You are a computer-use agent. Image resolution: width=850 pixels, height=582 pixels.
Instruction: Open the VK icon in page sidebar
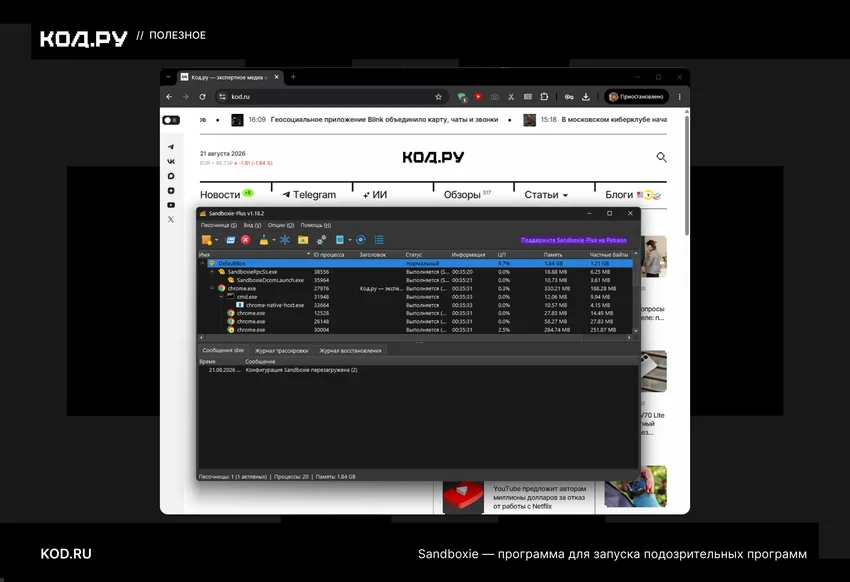point(171,161)
